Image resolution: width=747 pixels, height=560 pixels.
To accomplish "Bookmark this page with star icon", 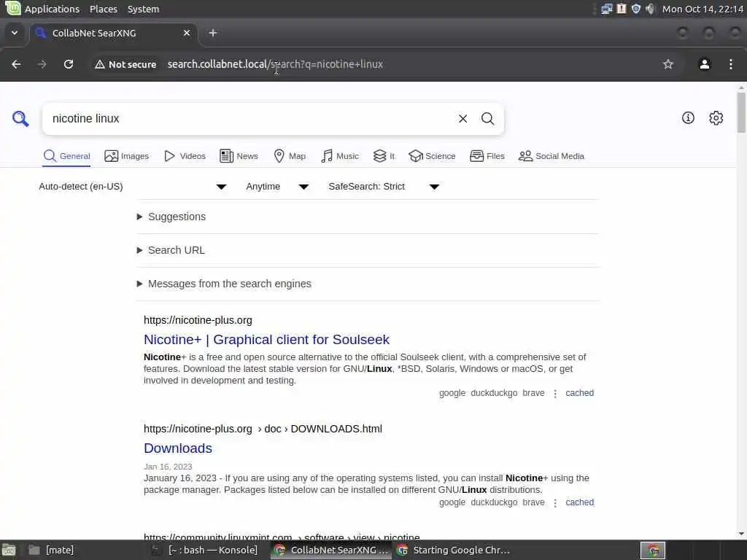I will click(668, 64).
